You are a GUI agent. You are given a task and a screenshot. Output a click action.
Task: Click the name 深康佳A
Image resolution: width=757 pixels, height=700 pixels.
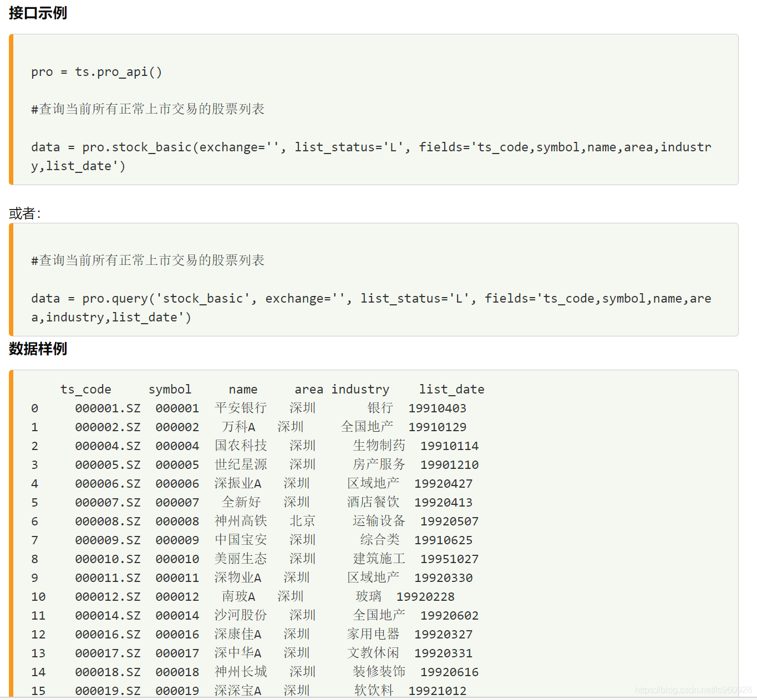coord(238,635)
